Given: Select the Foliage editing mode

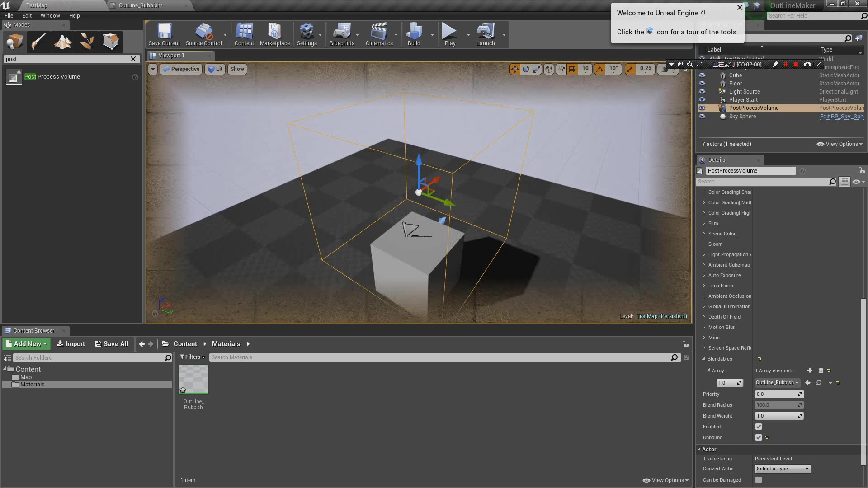Looking at the screenshot, I should tap(86, 42).
